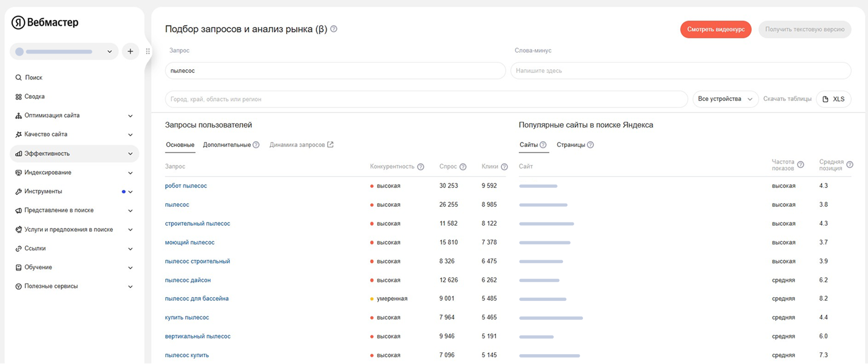868x364 pixels.
Task: Select the Страницы tab
Action: coord(571,145)
